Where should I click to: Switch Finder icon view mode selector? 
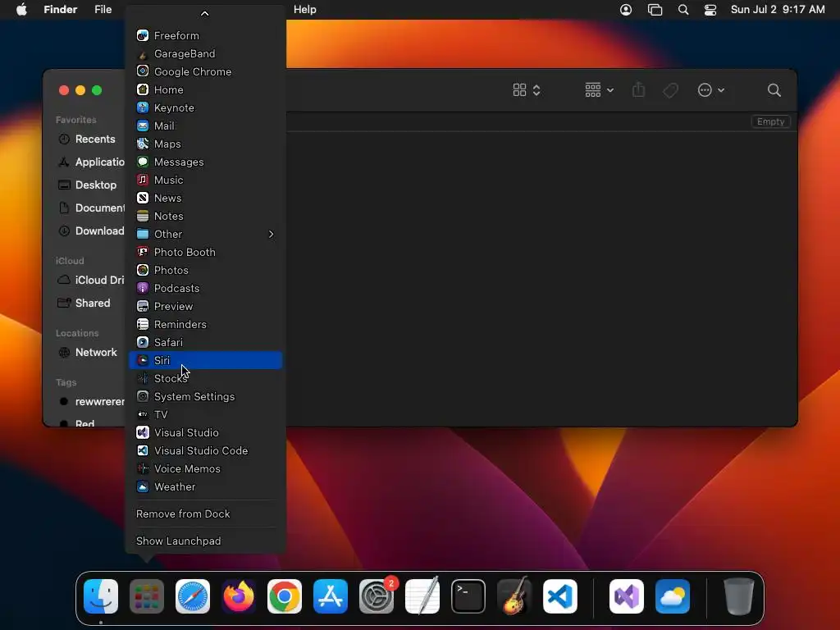pos(527,90)
